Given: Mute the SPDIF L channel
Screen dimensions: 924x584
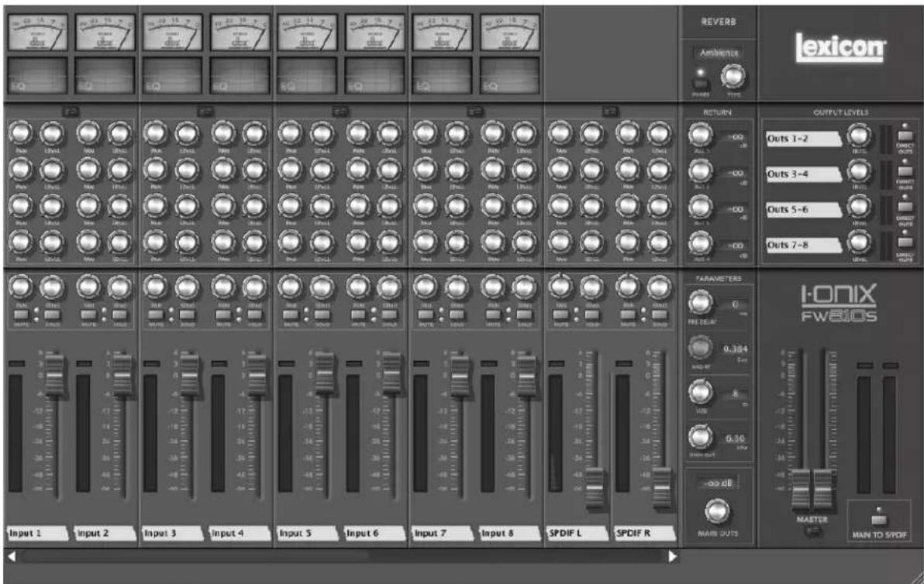Looking at the screenshot, I should pyautogui.click(x=561, y=315).
